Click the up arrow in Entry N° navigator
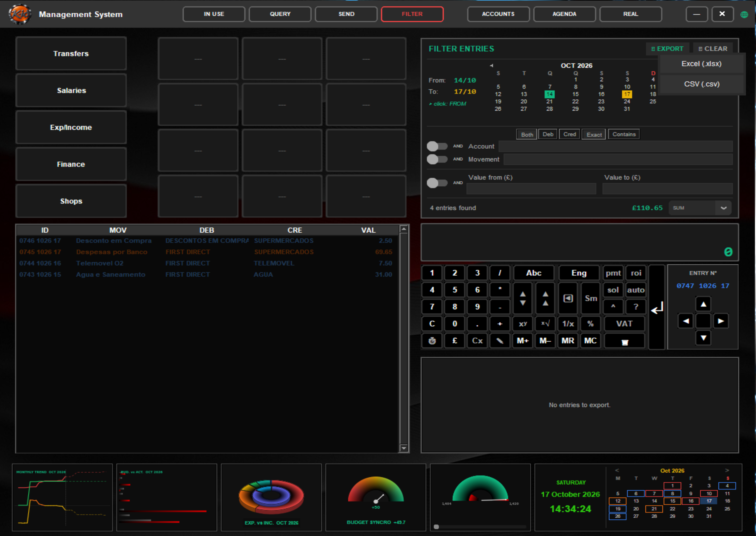756x536 pixels. pyautogui.click(x=703, y=304)
